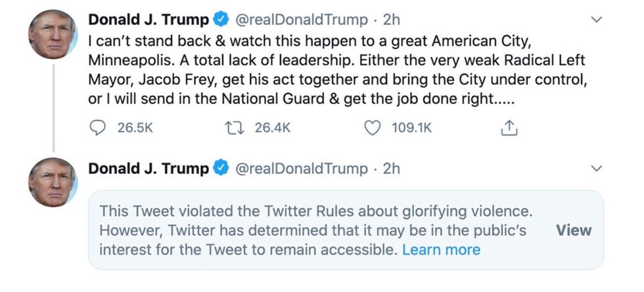Open the first tweet's 2h timestamp

(391, 20)
